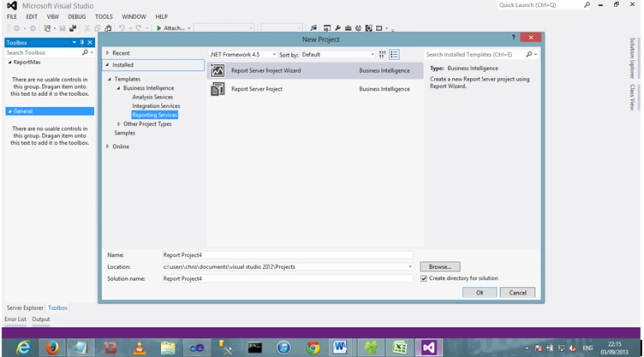Image resolution: width=644 pixels, height=357 pixels.
Task: Click the wrench Properties toolbar icon
Action: coord(338,28)
